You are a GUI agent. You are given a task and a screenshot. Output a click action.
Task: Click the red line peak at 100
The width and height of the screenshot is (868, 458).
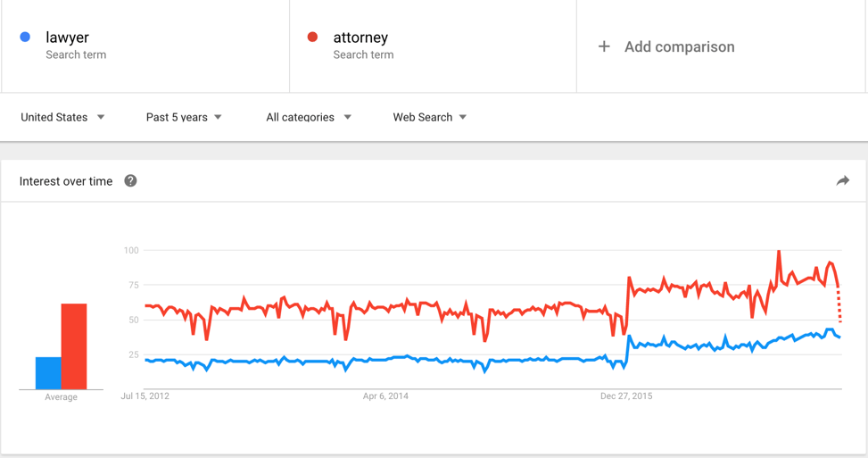tap(779, 252)
